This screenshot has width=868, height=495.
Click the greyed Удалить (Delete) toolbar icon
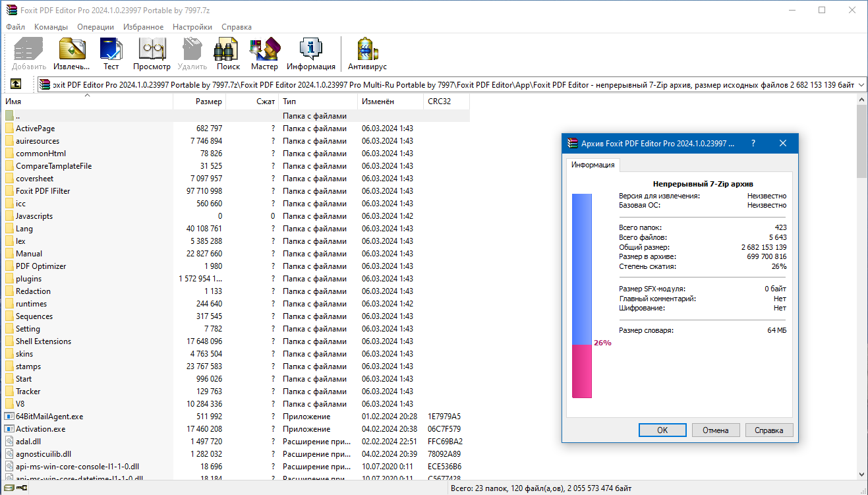(x=192, y=50)
